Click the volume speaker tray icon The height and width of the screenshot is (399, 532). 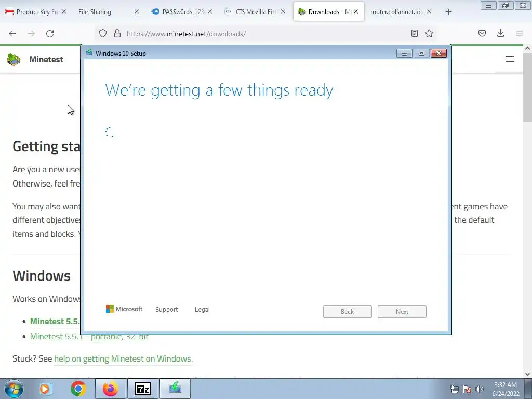480,389
